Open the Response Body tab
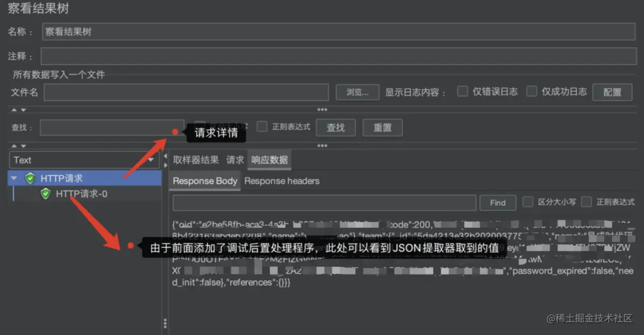 pyautogui.click(x=205, y=181)
